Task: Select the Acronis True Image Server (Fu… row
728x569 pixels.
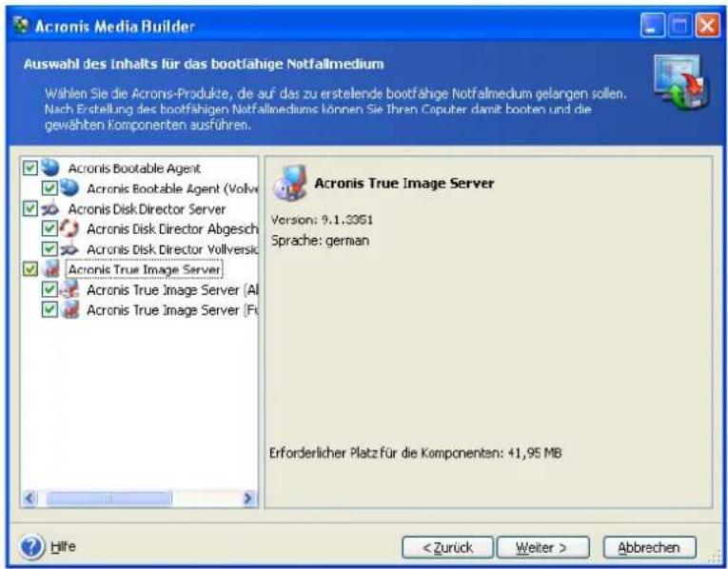Action: click(172, 309)
